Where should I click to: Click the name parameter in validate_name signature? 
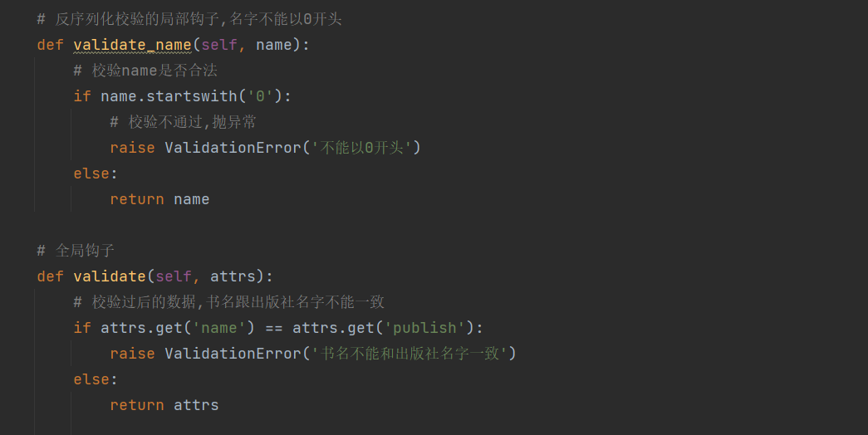click(x=273, y=45)
